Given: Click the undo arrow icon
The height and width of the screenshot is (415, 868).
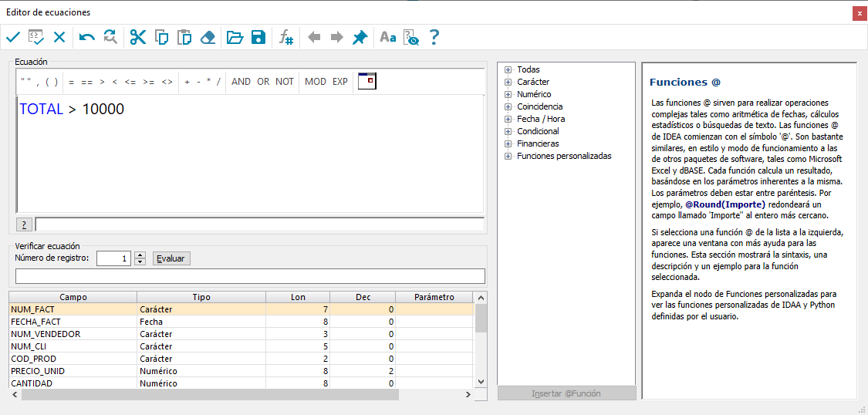Looking at the screenshot, I should click(x=87, y=37).
